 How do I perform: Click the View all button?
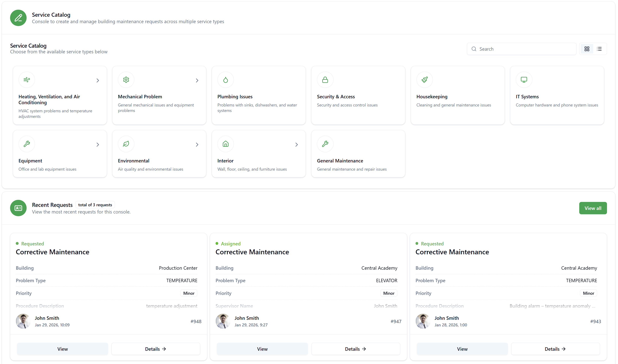point(593,208)
